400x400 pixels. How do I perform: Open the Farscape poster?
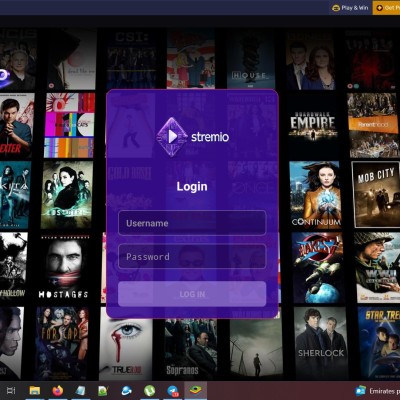(x=62, y=343)
